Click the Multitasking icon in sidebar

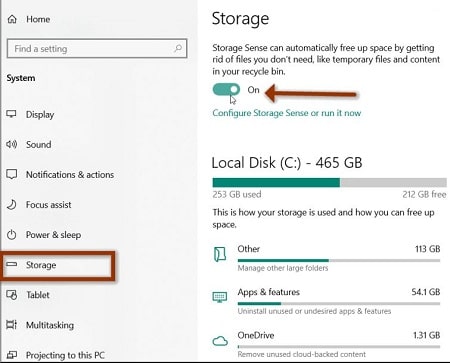pos(12,325)
